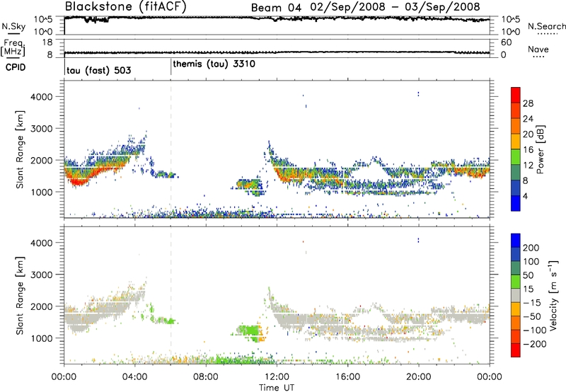Screen dimensions: 566x392
Task: Click the 1000 tick in the velocity panel
Action: [x=42, y=338]
